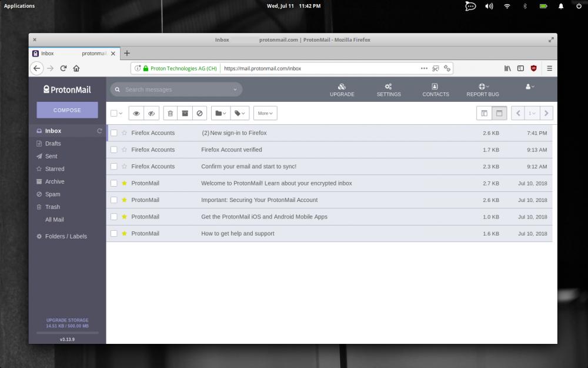Click the ProtonMail logo
The image size is (588, 368).
[67, 89]
